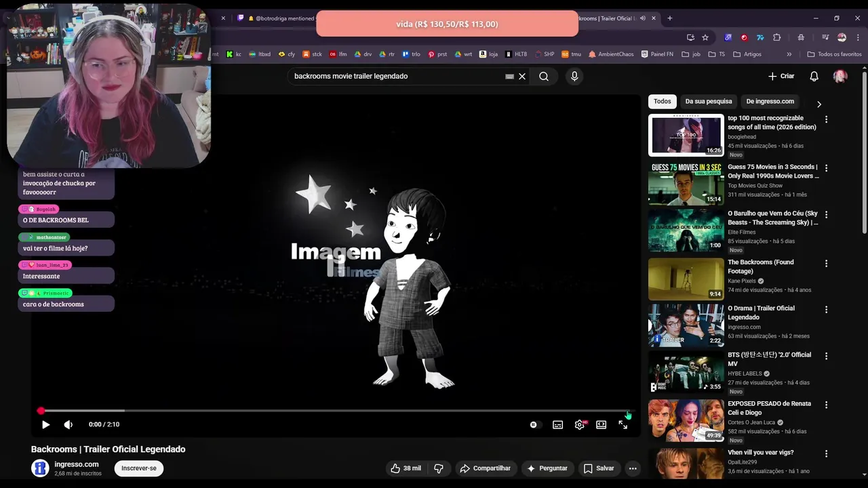Open the Guess 75 Movies video title
This screenshot has height=488, width=868.
[x=773, y=171]
